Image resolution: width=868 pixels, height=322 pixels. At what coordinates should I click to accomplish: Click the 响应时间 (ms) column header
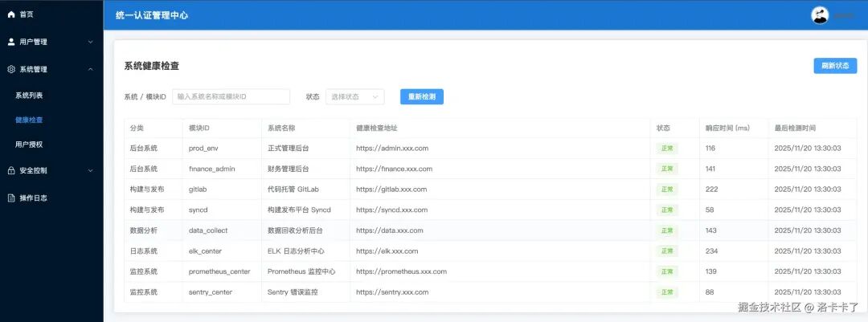tap(727, 128)
